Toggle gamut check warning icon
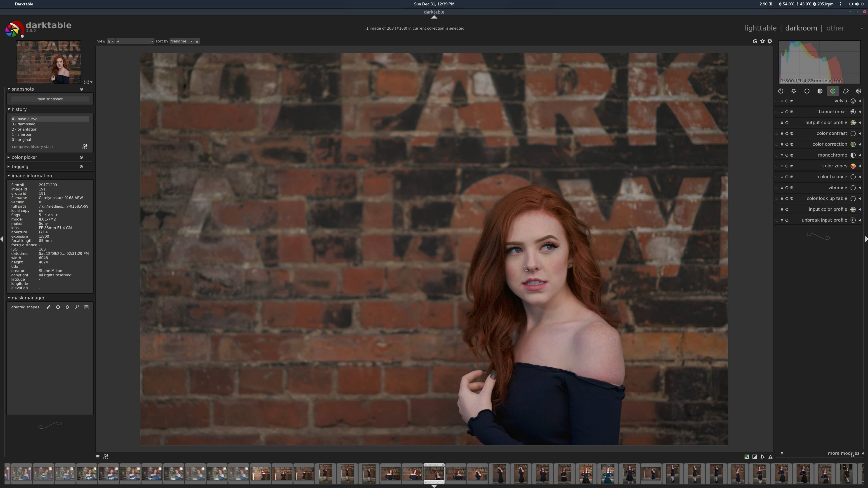 pos(770,457)
